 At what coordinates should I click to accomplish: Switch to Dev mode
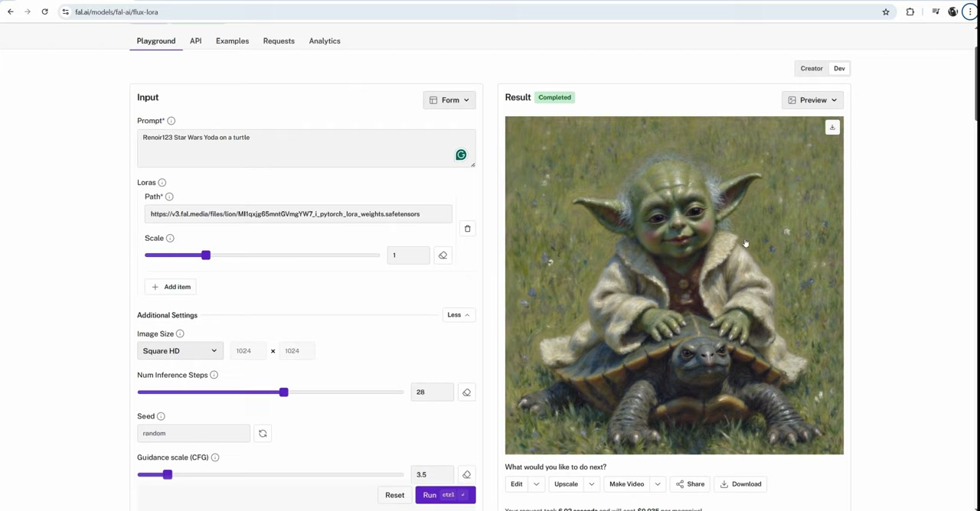(839, 69)
